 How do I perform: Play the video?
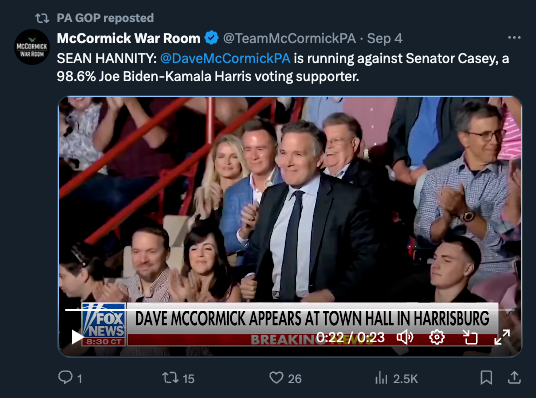77,337
